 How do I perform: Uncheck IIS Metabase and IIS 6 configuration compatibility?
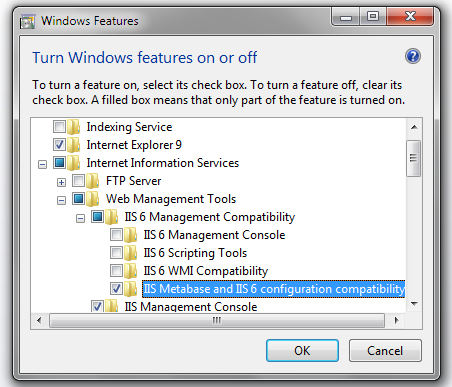[116, 289]
